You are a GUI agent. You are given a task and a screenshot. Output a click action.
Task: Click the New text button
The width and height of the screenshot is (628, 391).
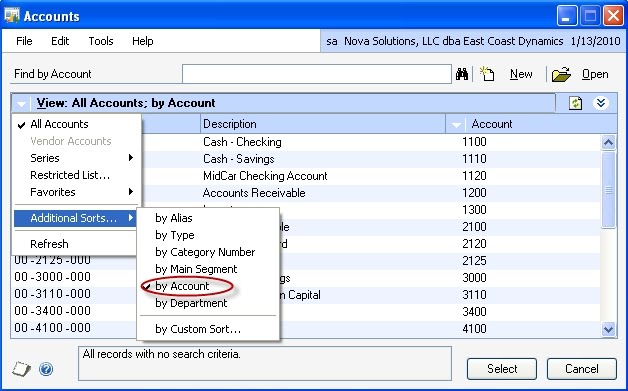(x=521, y=74)
